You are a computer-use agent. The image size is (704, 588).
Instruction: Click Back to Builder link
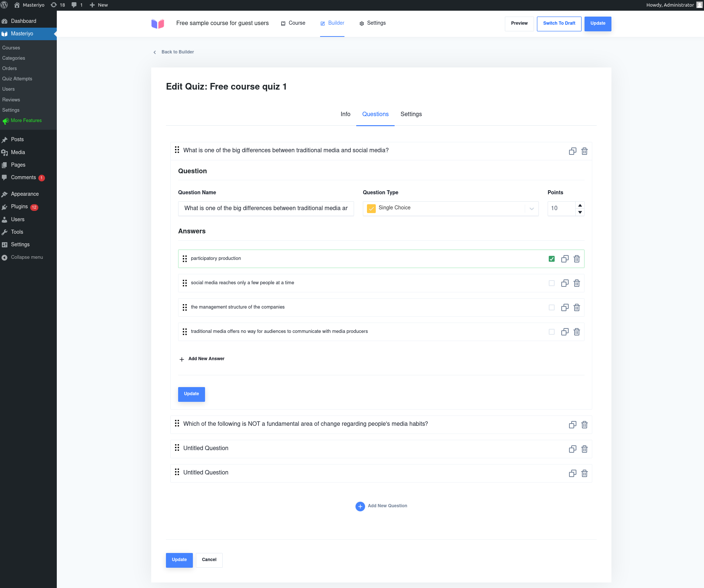174,52
